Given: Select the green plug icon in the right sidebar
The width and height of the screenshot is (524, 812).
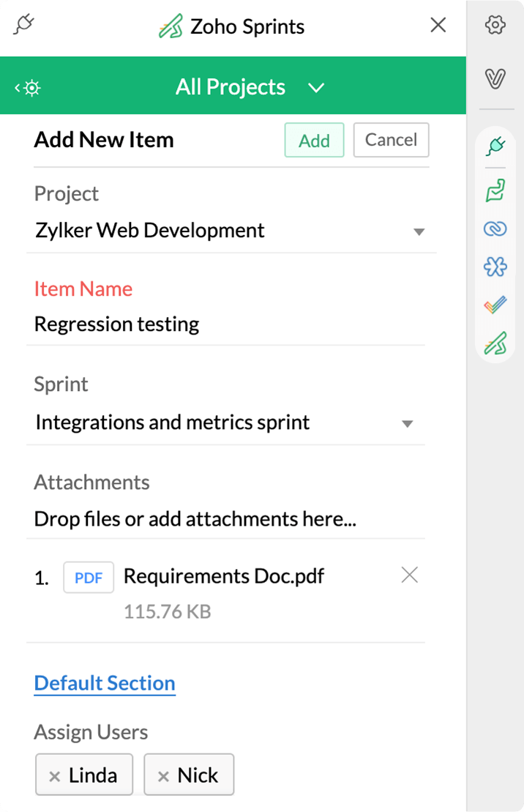Looking at the screenshot, I should point(495,146).
